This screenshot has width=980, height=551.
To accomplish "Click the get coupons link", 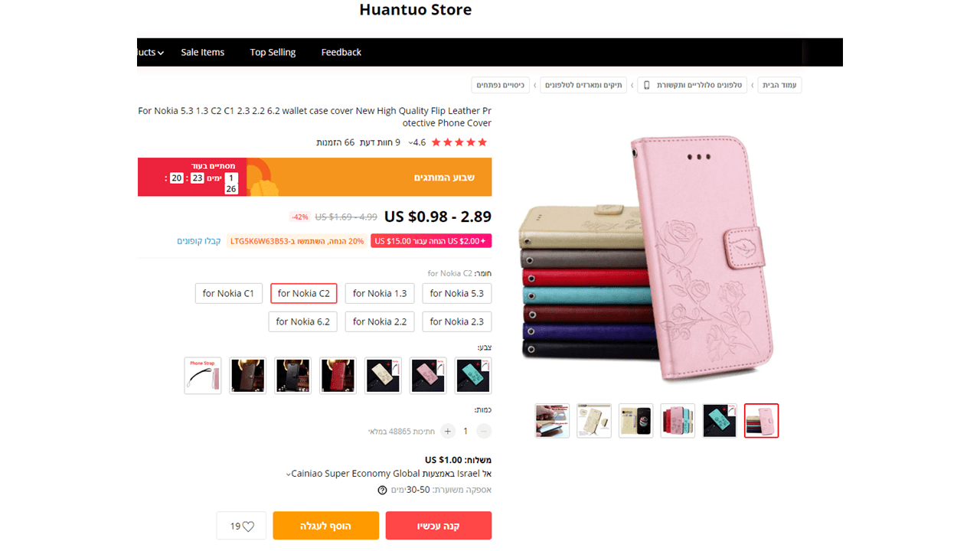I will 199,241.
